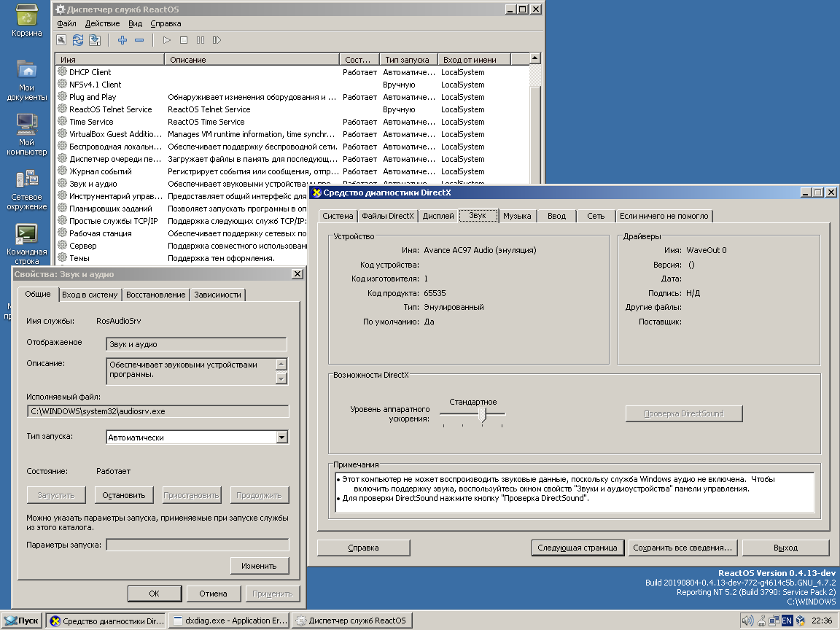Click description box scroll down arrow
The image size is (840, 630).
coord(281,378)
